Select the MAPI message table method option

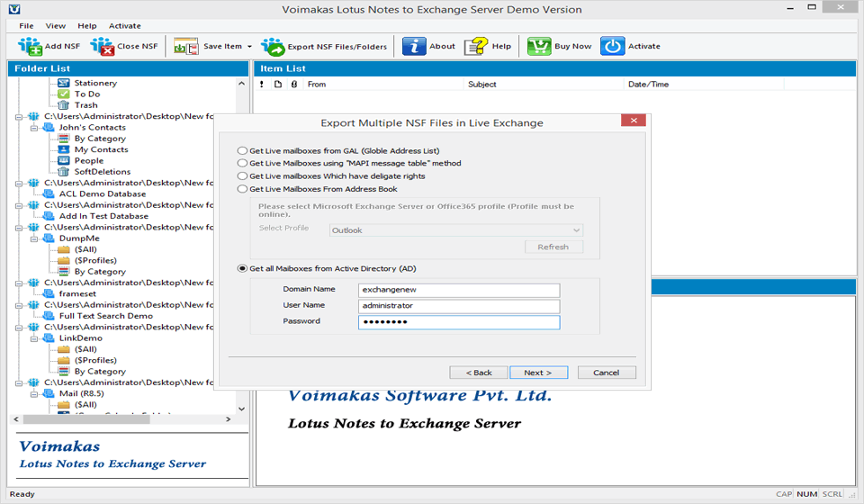pyautogui.click(x=242, y=163)
